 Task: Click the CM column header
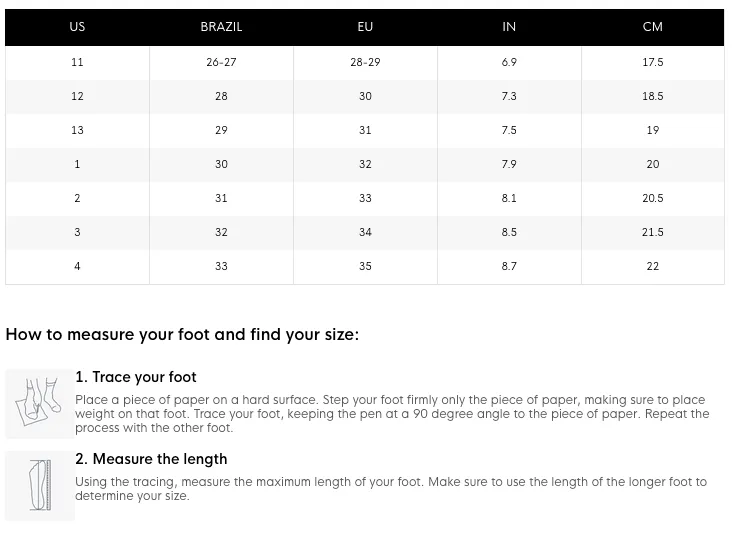[653, 27]
